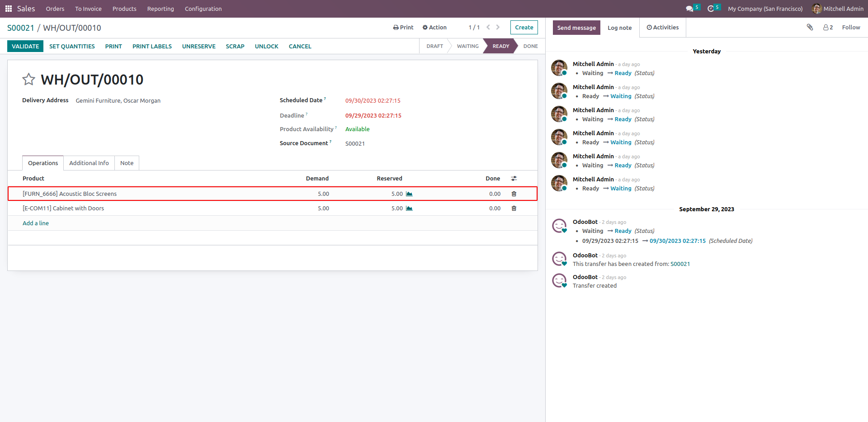Open the apps grid menu icon
The image size is (868, 422).
(x=8, y=9)
